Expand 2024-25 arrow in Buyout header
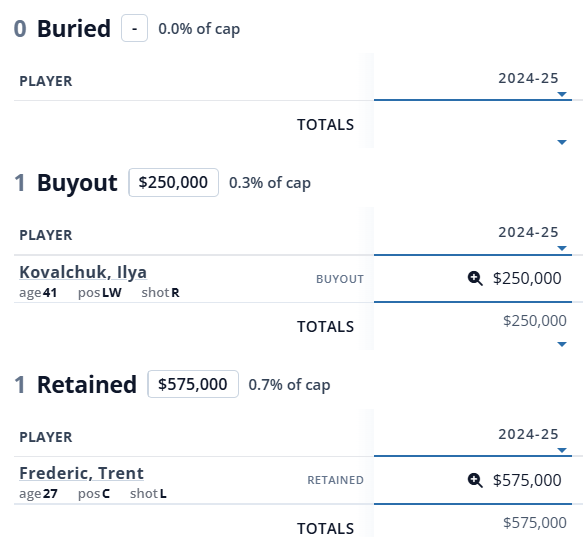583x537 pixels. coord(562,248)
